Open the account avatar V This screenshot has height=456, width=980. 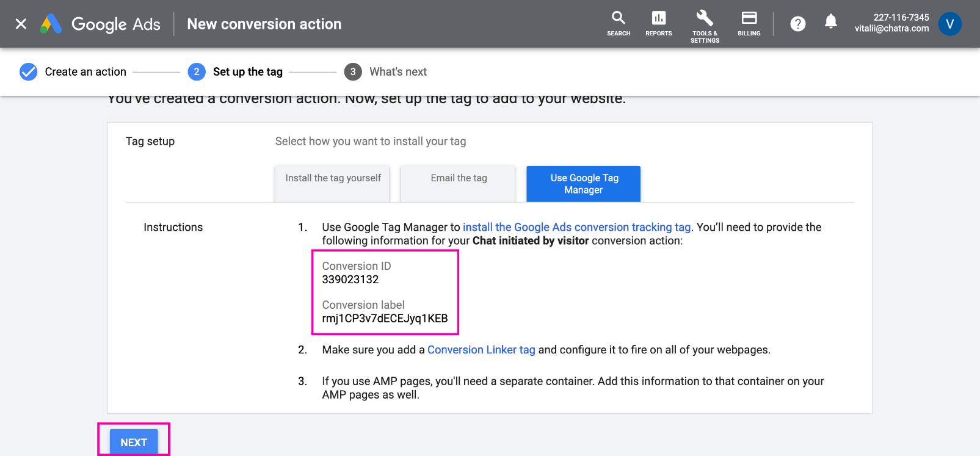point(949,24)
